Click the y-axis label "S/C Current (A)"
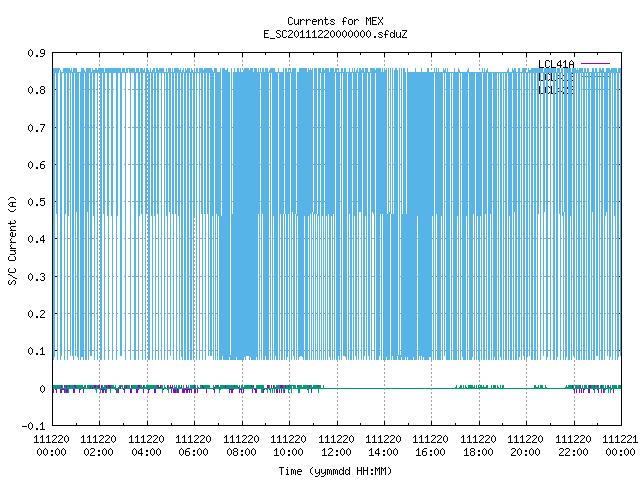 coord(12,240)
